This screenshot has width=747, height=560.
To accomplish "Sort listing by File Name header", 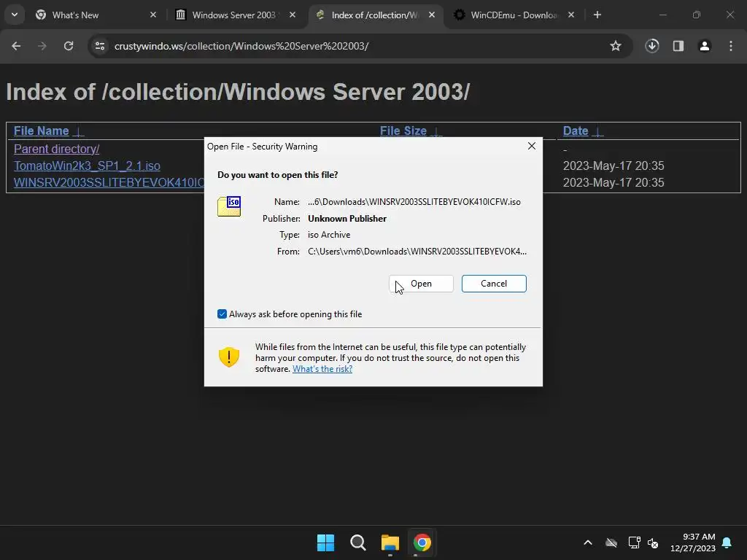I will click(x=42, y=131).
